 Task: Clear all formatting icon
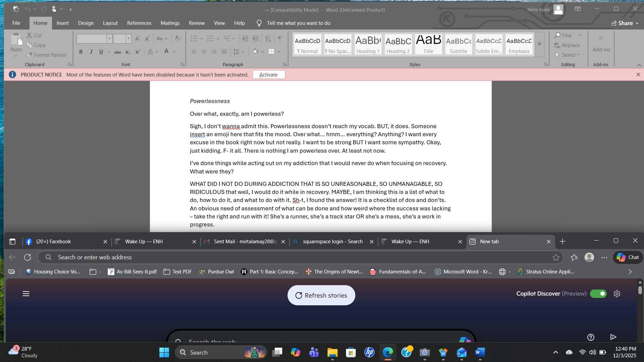pos(178,39)
